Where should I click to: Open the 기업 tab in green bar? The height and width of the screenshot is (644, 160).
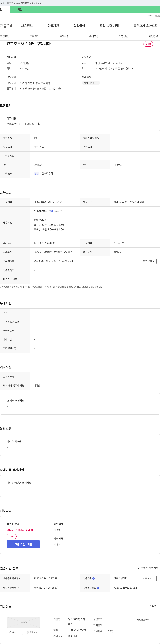[20, 10]
